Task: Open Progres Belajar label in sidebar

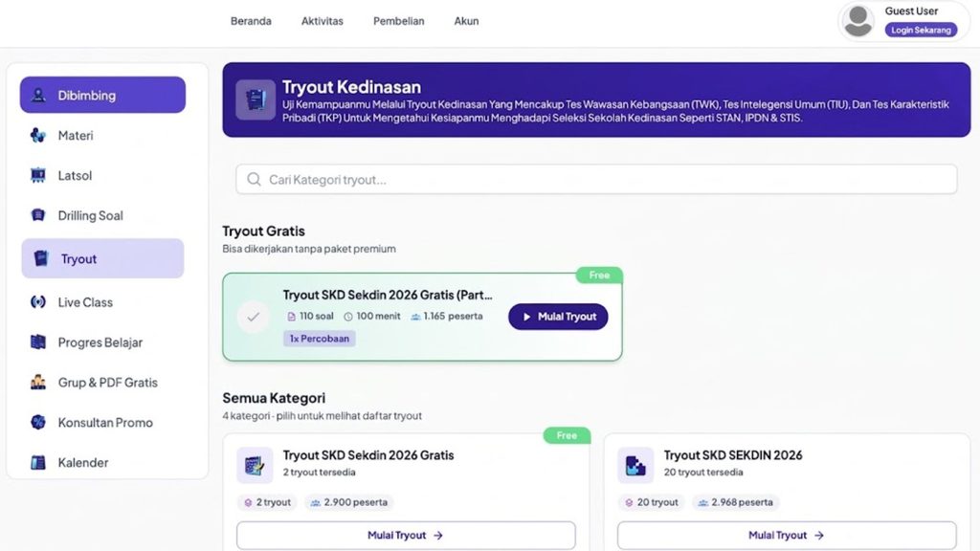Action: pos(100,342)
